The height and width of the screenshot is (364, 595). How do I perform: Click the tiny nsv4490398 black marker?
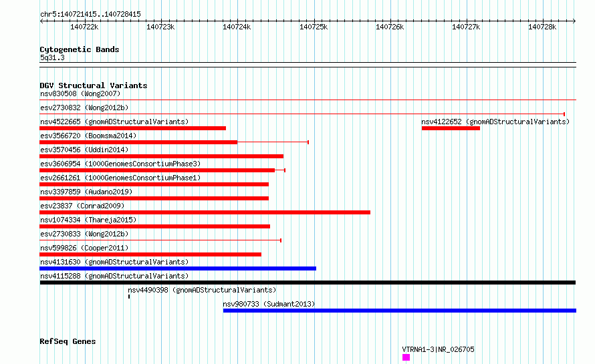click(x=129, y=297)
